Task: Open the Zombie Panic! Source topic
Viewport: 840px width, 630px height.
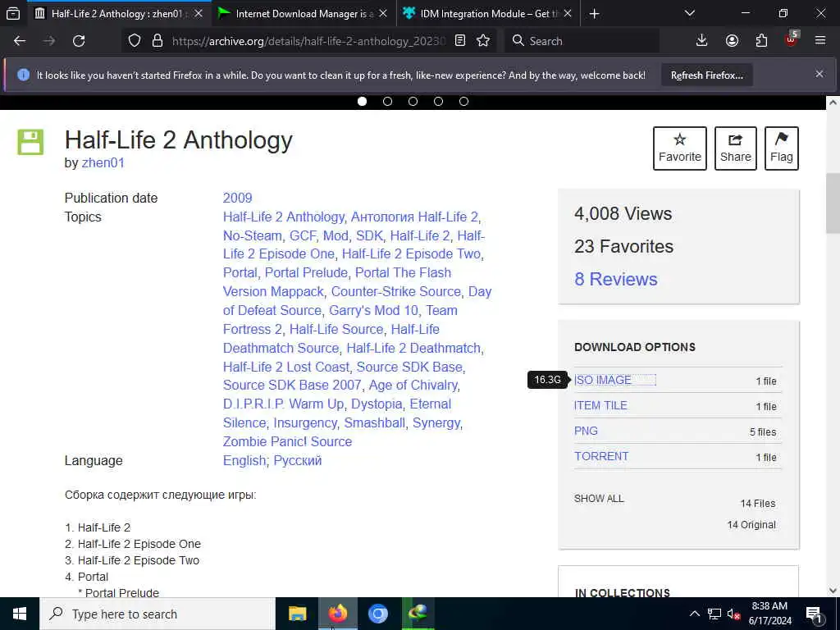Action: (x=288, y=442)
